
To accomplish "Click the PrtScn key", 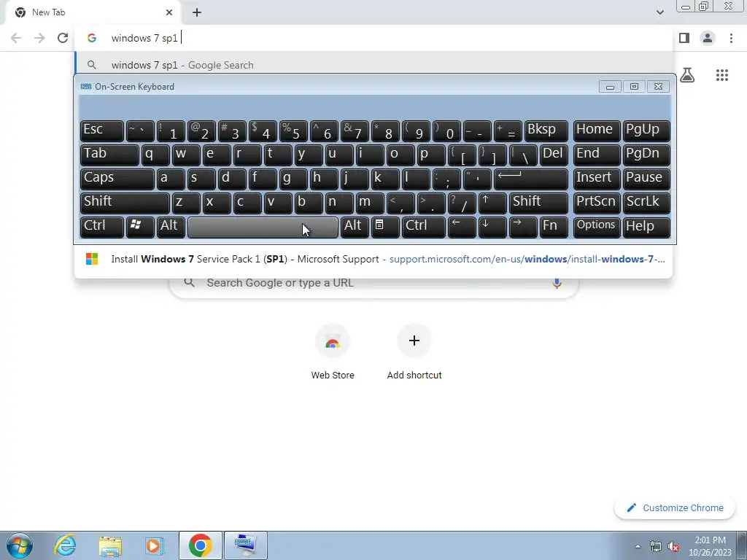I will tap(597, 203).
